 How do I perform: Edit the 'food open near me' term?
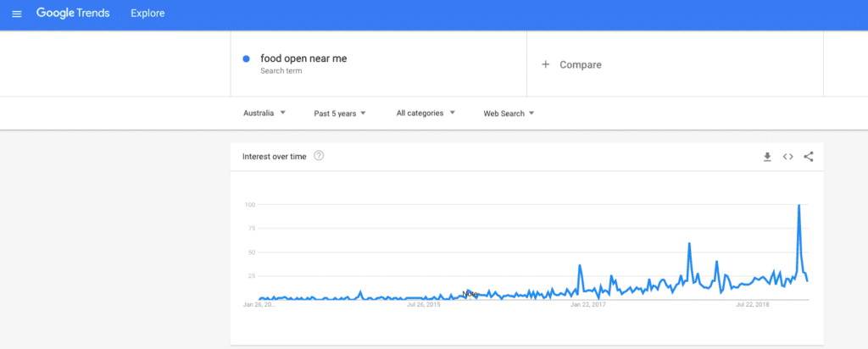pyautogui.click(x=303, y=58)
